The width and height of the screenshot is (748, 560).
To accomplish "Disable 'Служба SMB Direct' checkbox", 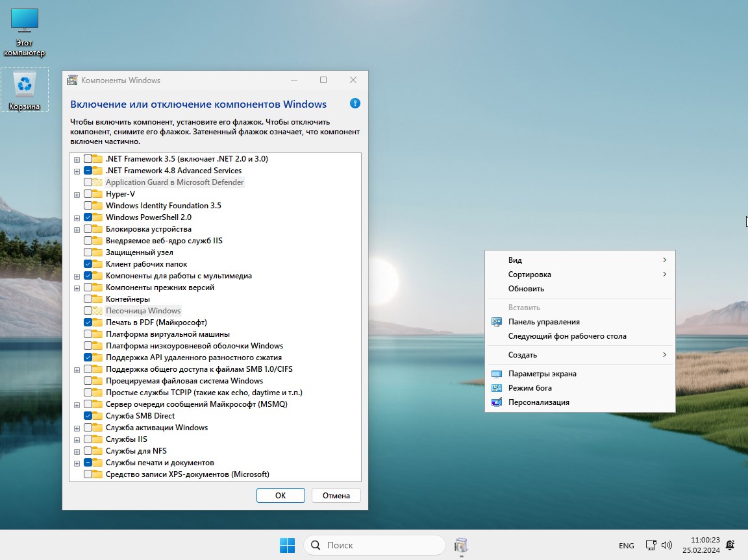I will click(88, 416).
